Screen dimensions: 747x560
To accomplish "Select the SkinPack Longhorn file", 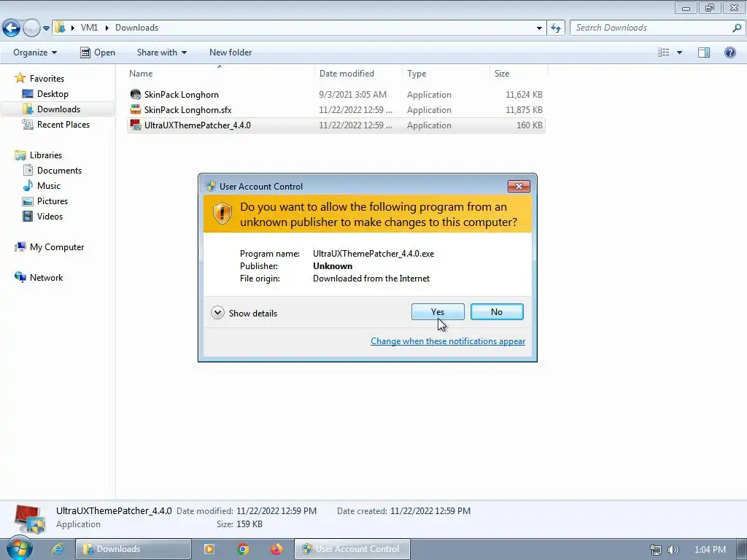I will 336,95.
